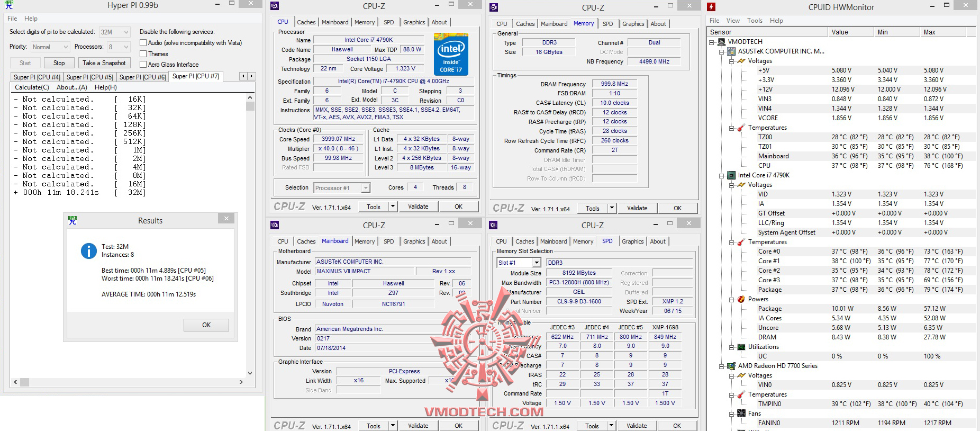Click the DRAM Frequency field showing 999.8 MHz

click(x=614, y=84)
